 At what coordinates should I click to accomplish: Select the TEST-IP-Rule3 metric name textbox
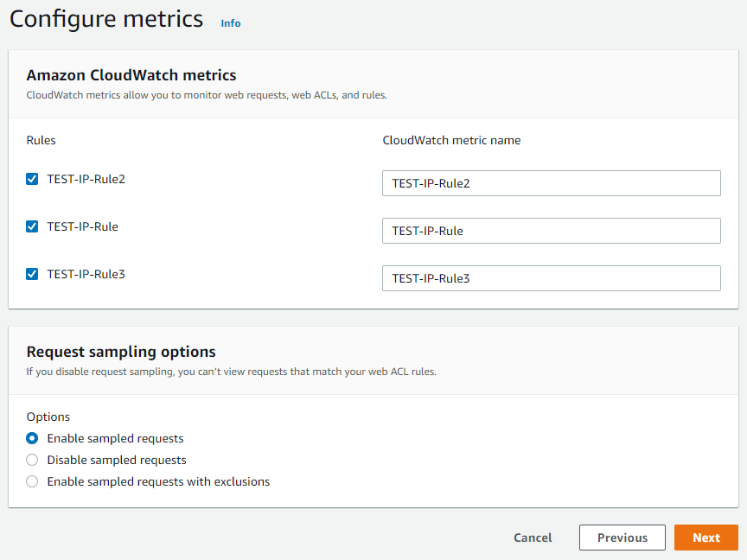[x=551, y=278]
